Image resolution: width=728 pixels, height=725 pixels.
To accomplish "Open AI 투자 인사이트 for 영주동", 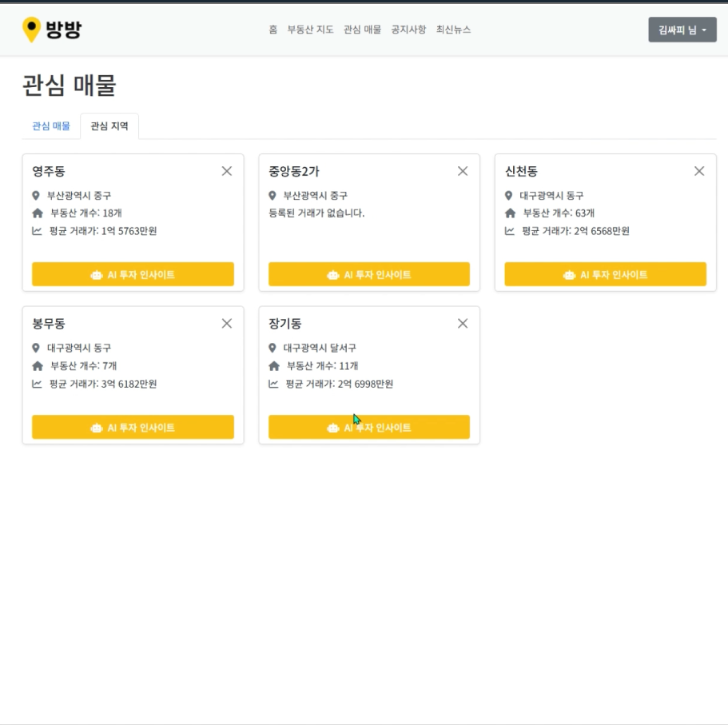I will coord(133,274).
